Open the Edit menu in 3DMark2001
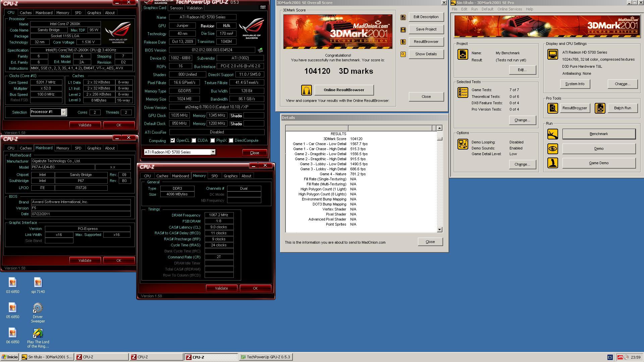 [464, 9]
